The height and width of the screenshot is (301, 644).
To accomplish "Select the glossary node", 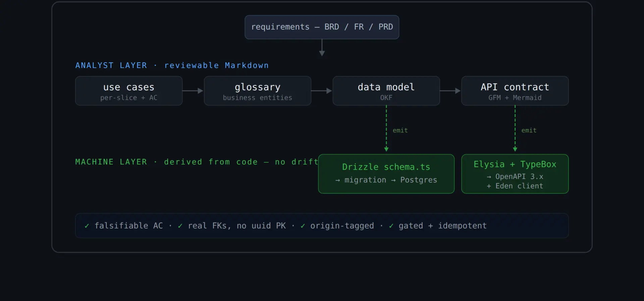I will (258, 91).
